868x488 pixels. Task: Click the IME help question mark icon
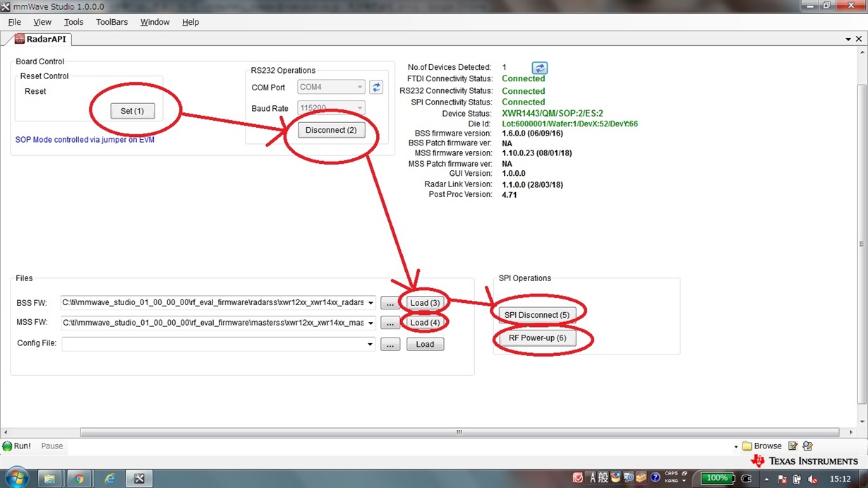tap(655, 478)
